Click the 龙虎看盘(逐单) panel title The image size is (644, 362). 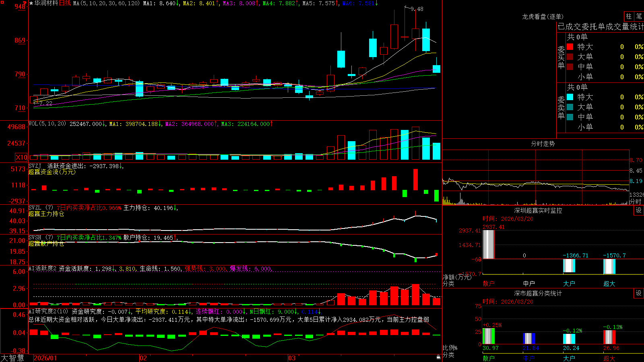tap(543, 16)
